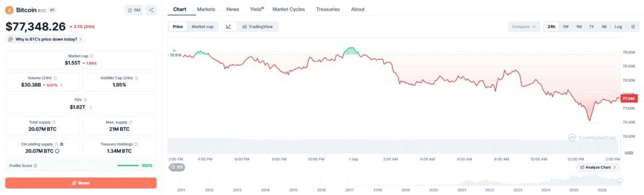Screen dimensions: 644x195
Task: Click 2021 on the timeline navigator
Action: 462,190
